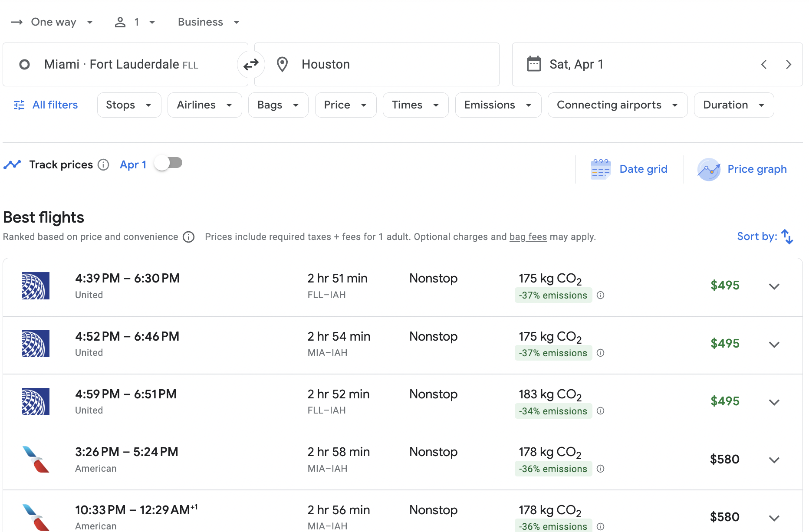Click American logo on 3:26 PM flight
Viewport: 809px width, 532px height.
tap(36, 459)
